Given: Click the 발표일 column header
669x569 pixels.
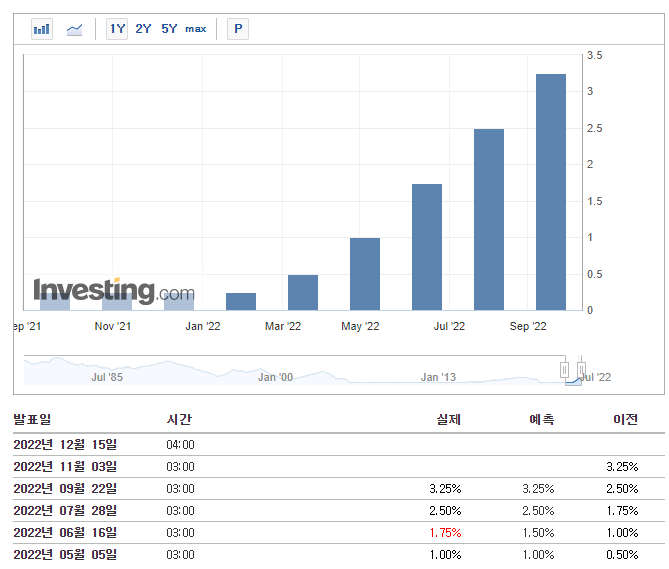Looking at the screenshot, I should click(32, 419).
